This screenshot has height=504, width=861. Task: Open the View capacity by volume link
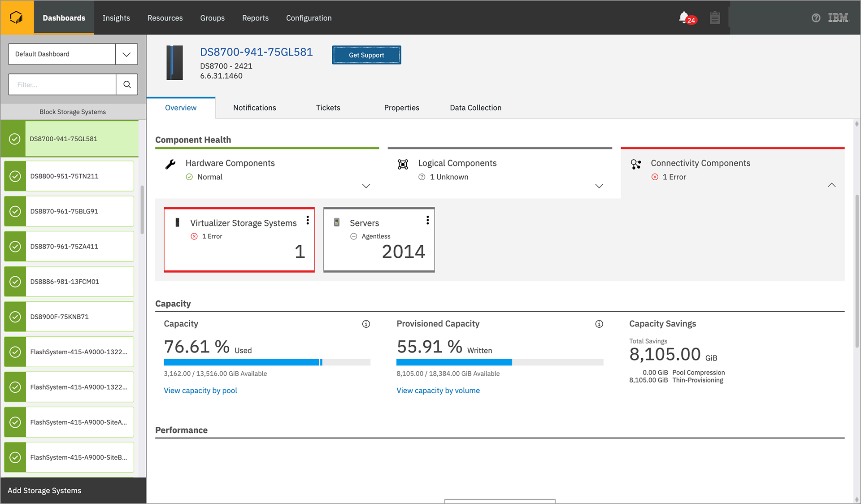[438, 391]
